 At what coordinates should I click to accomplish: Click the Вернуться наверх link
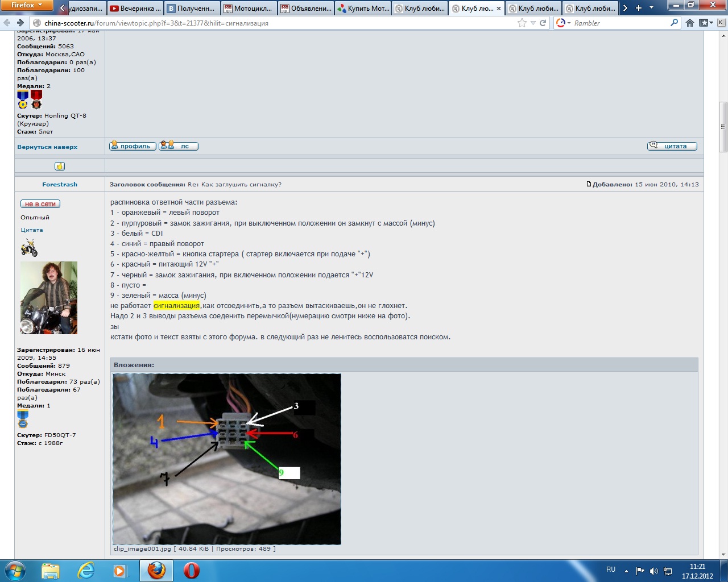click(x=47, y=147)
